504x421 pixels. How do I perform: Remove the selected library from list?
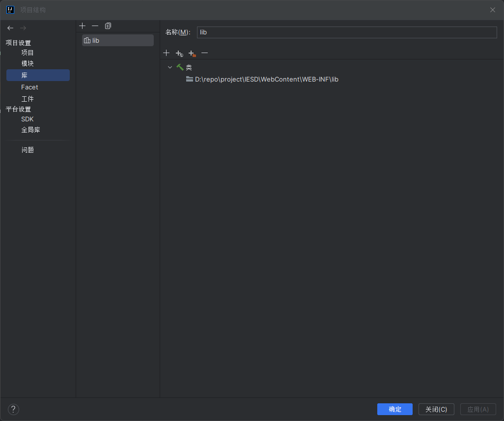pyautogui.click(x=95, y=26)
